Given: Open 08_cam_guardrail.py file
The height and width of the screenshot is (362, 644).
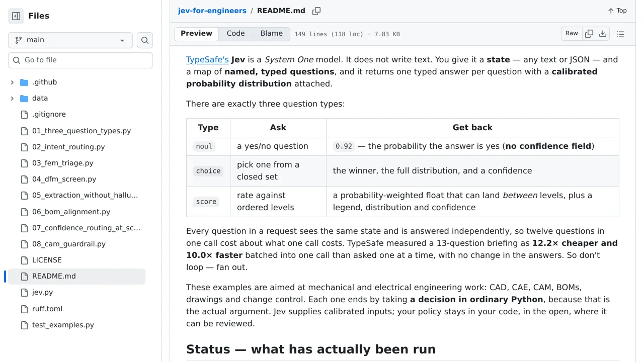Looking at the screenshot, I should (69, 244).
